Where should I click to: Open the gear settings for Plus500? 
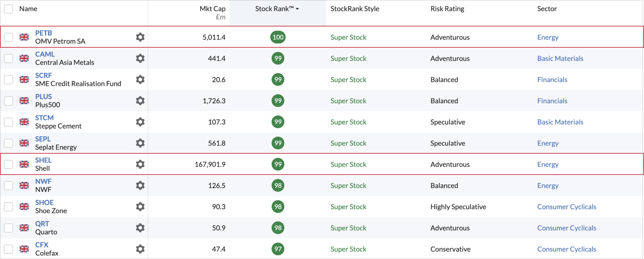[x=140, y=101]
